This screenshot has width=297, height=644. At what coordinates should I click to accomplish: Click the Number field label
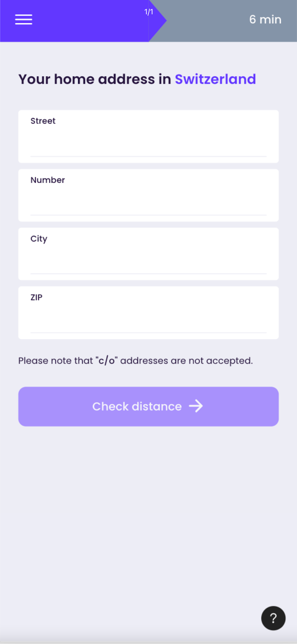(x=47, y=180)
